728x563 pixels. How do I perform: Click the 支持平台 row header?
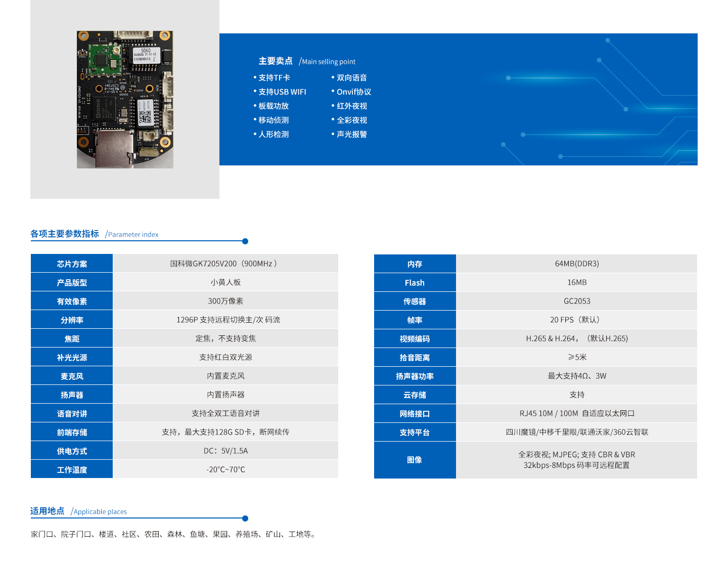pyautogui.click(x=415, y=432)
